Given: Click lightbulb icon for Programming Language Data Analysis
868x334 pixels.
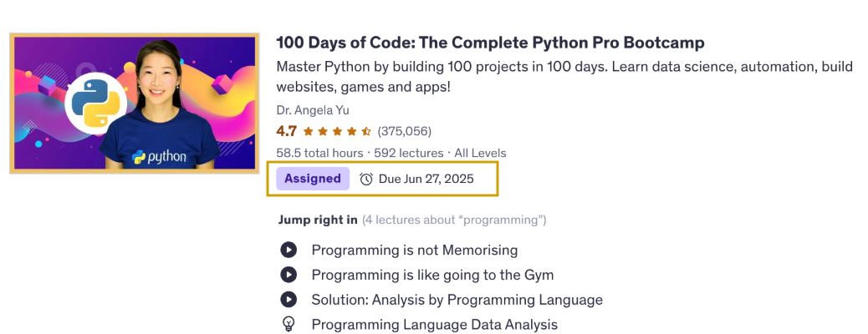Looking at the screenshot, I should coord(288,323).
